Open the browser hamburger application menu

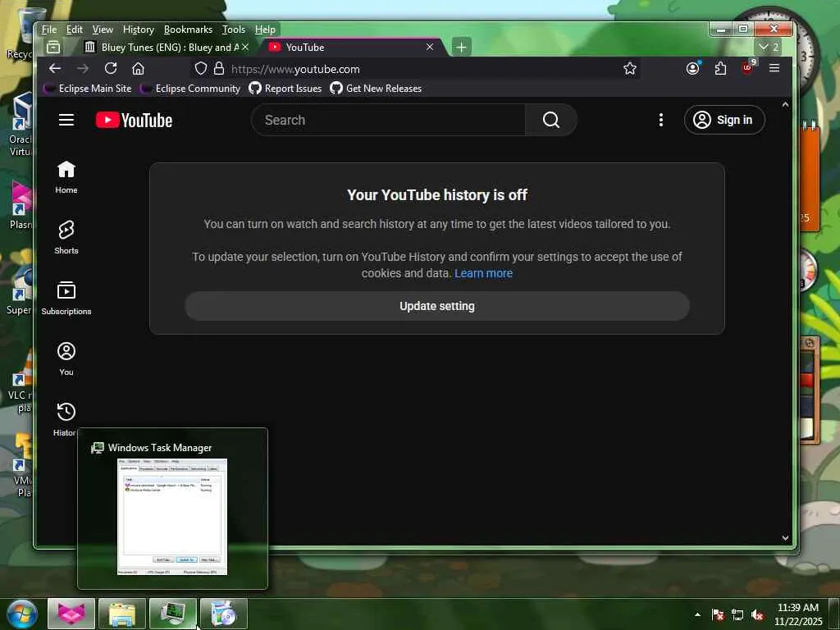point(774,68)
